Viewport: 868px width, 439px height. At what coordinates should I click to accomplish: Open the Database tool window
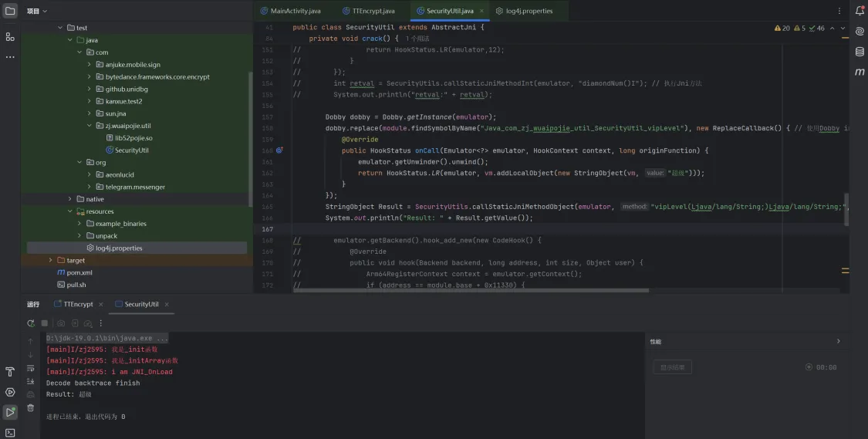pos(860,52)
